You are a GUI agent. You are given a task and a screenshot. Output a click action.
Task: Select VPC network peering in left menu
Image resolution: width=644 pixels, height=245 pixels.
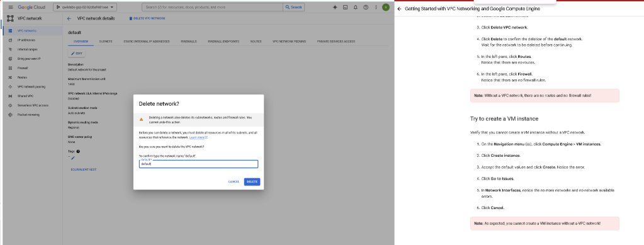click(32, 87)
